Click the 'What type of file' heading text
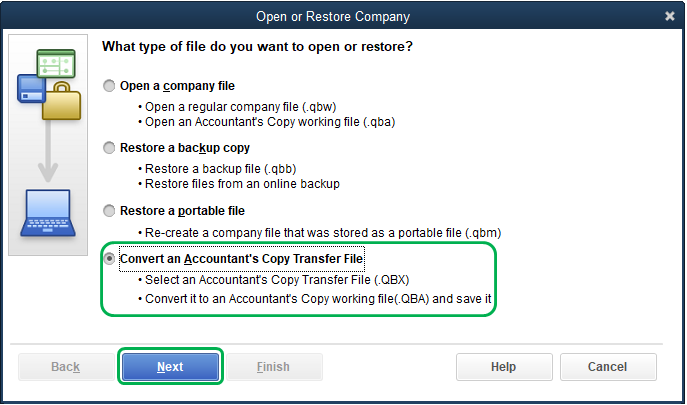Viewport: 687px width, 405px height. pos(258,47)
